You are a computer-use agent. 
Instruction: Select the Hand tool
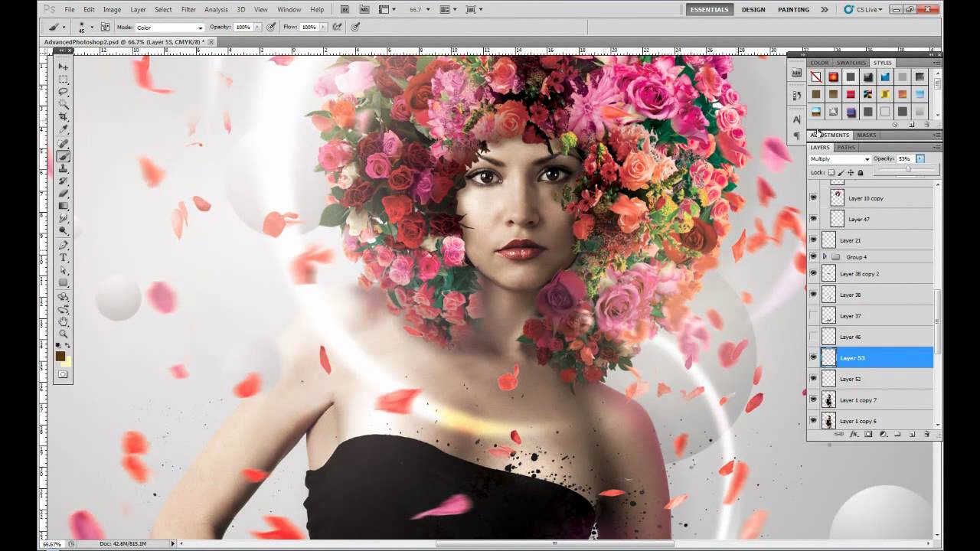64,321
